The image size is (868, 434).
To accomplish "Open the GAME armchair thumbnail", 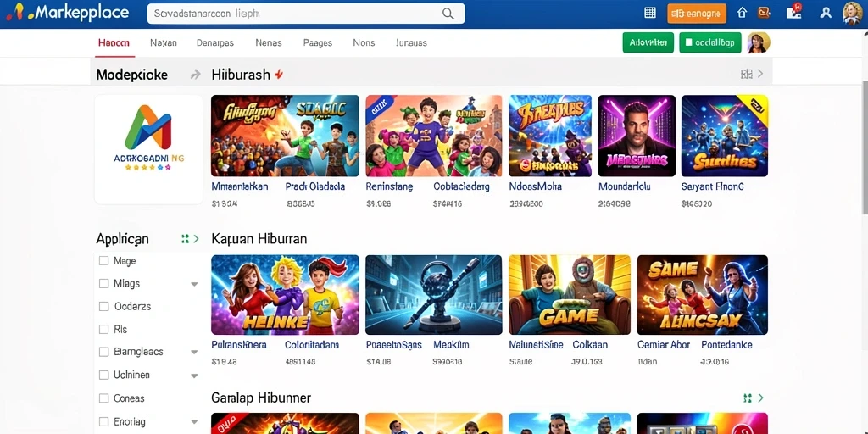I will tap(570, 295).
